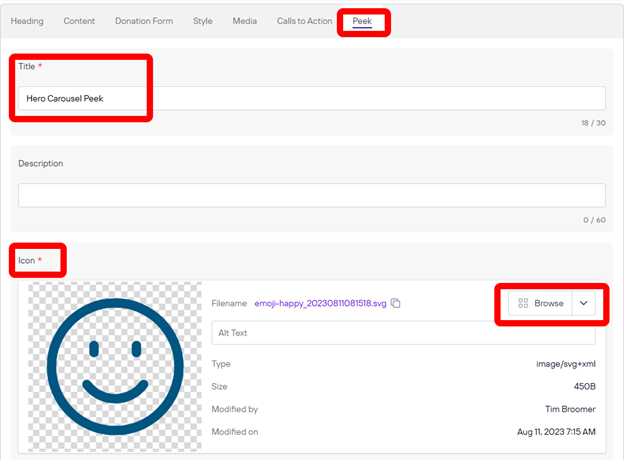This screenshot has width=624, height=460.
Task: Open the Content tab
Action: click(x=79, y=21)
